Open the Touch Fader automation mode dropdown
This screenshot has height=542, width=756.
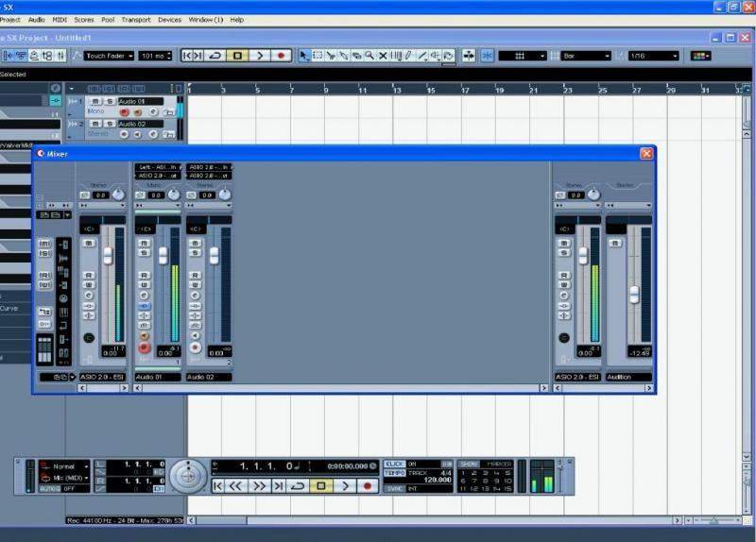[109, 56]
